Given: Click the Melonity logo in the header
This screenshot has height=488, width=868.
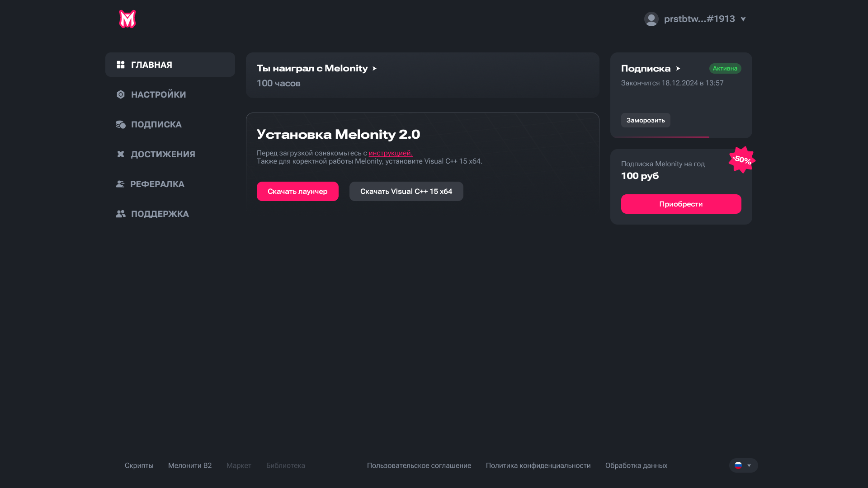Looking at the screenshot, I should coord(127,19).
